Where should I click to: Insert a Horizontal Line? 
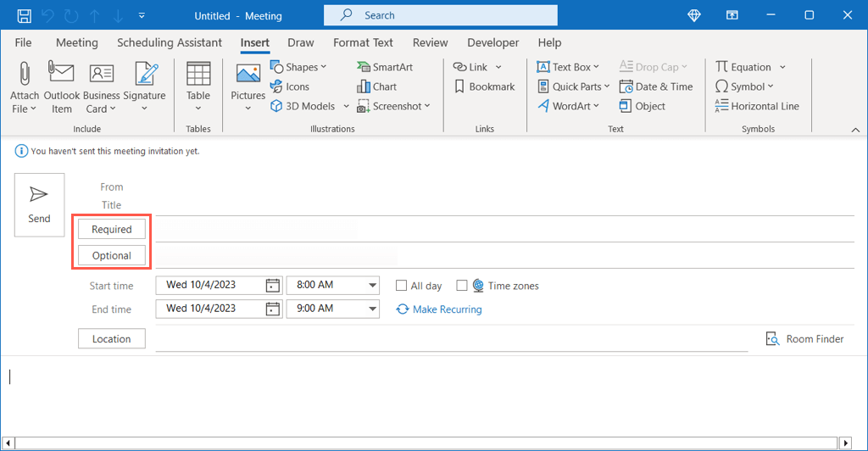[x=757, y=106]
